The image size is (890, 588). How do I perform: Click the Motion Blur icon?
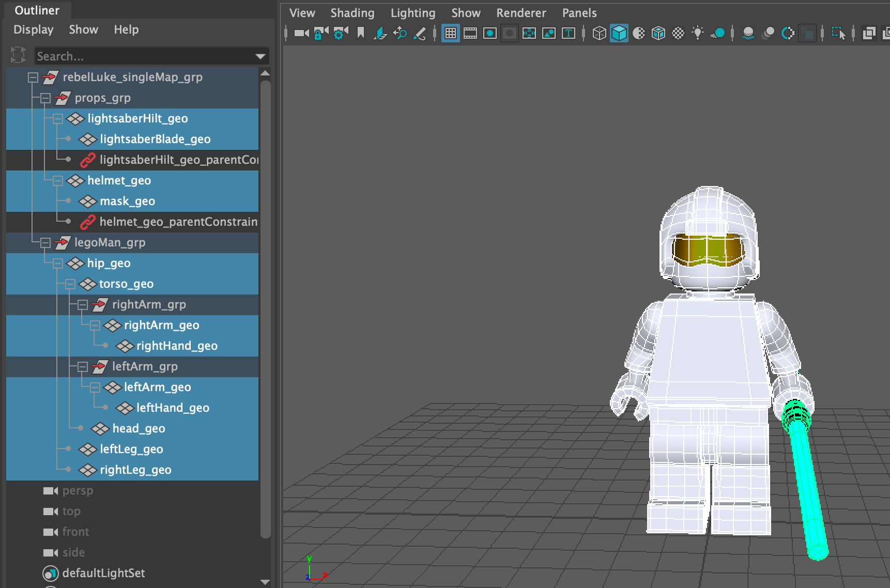(x=768, y=34)
